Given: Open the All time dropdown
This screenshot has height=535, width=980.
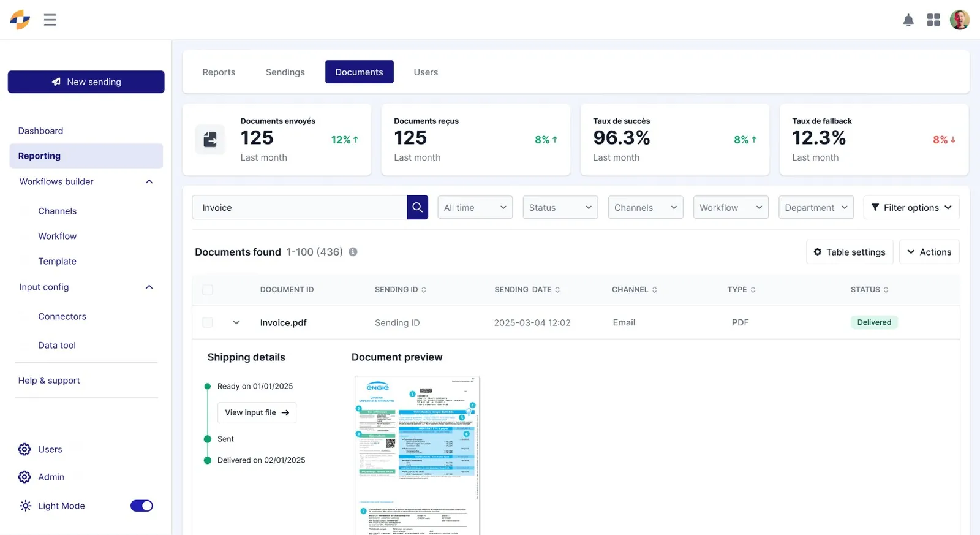Looking at the screenshot, I should click(x=475, y=208).
